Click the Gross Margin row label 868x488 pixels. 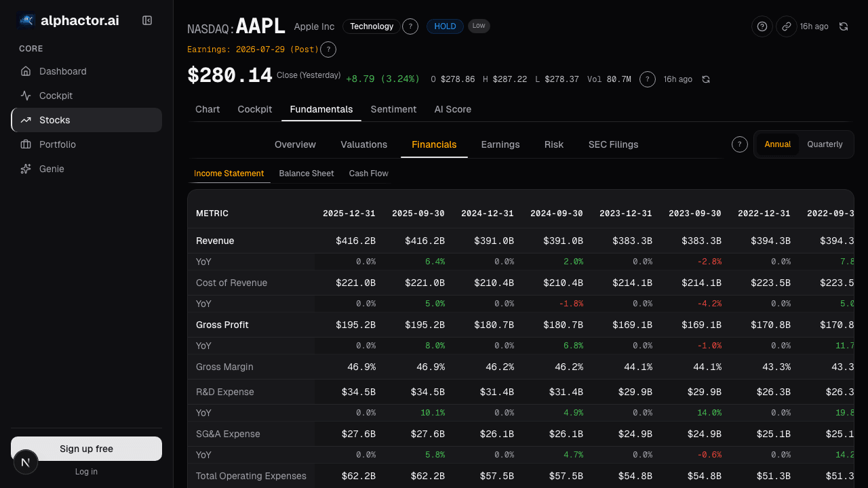(x=224, y=367)
